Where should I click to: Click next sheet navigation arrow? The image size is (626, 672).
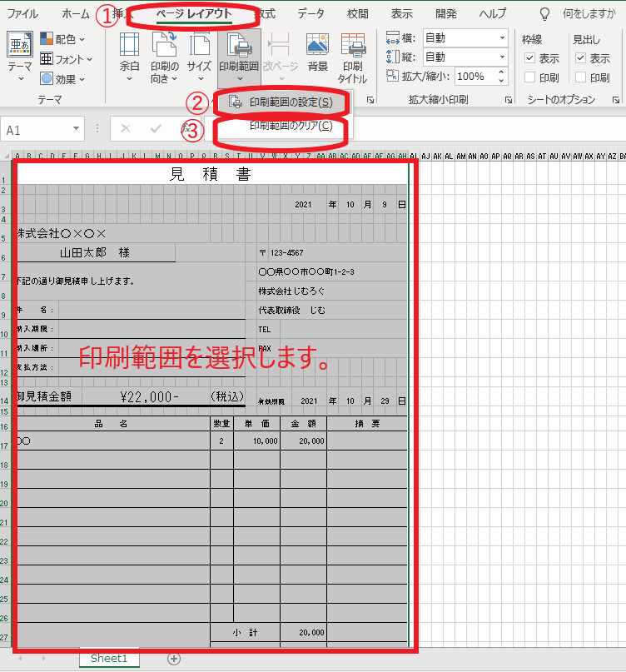44,659
